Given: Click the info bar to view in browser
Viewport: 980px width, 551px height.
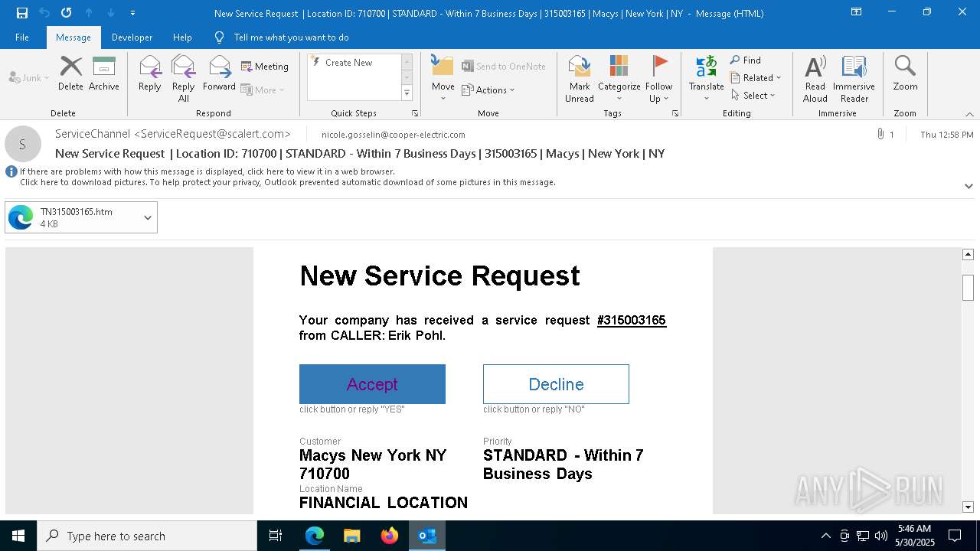Looking at the screenshot, I should (207, 172).
